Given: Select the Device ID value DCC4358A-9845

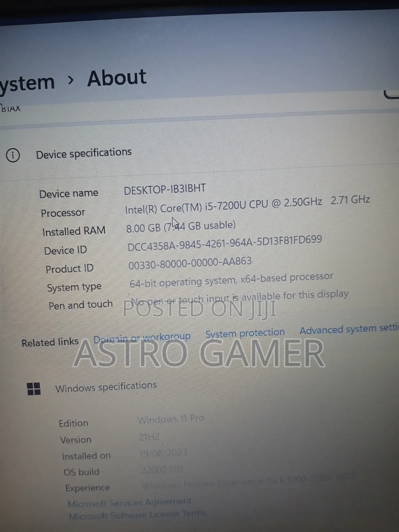Looking at the screenshot, I should [225, 243].
